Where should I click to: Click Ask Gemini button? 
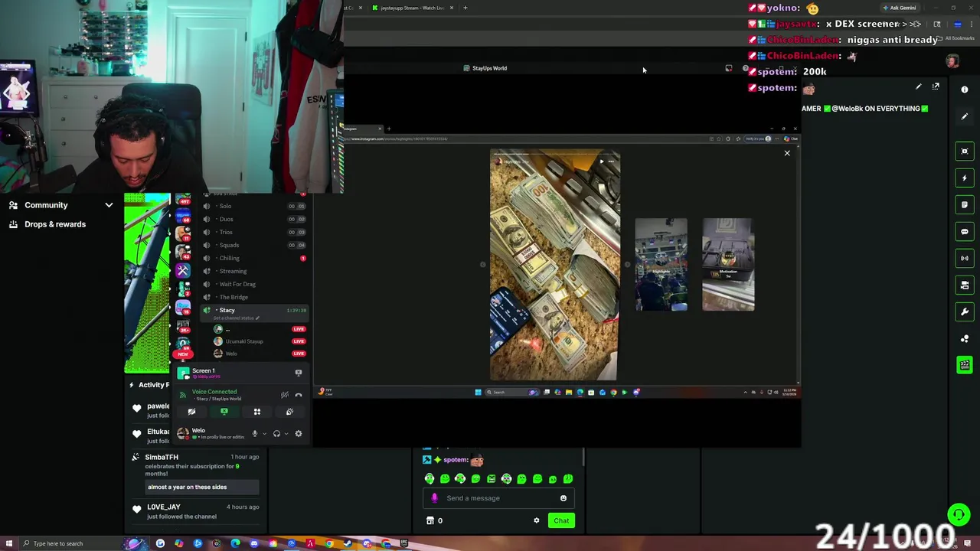click(899, 8)
